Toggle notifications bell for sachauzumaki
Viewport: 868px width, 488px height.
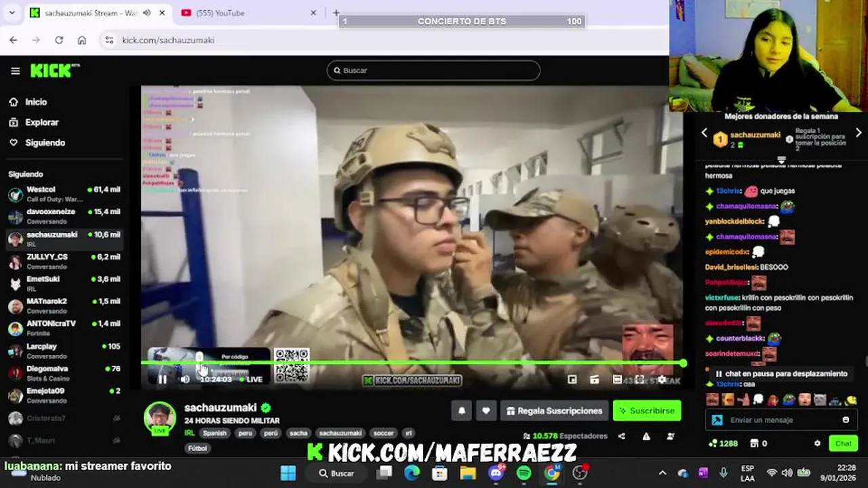(462, 411)
